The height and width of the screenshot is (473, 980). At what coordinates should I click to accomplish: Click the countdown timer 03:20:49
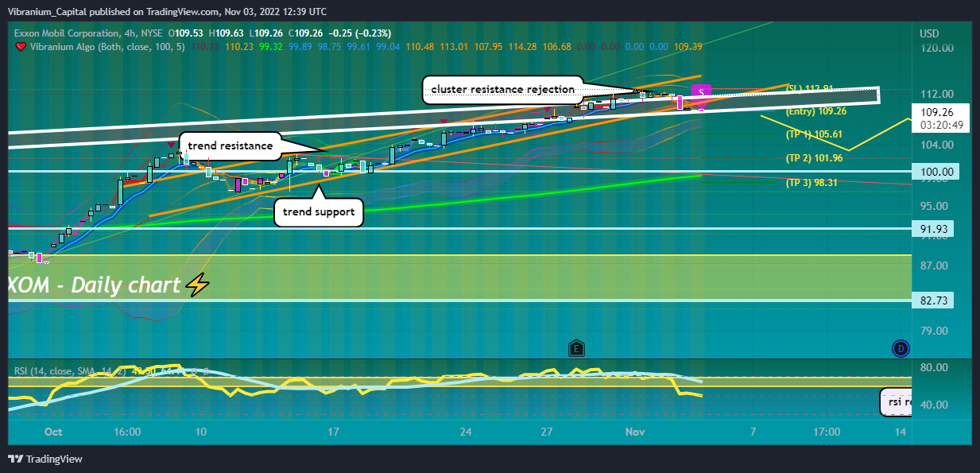(x=942, y=125)
